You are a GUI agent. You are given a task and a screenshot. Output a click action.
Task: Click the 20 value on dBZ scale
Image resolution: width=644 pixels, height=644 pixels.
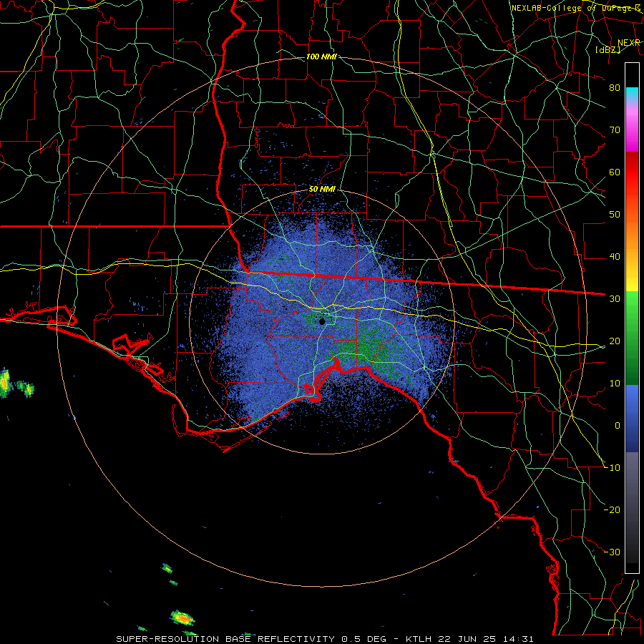(x=615, y=341)
